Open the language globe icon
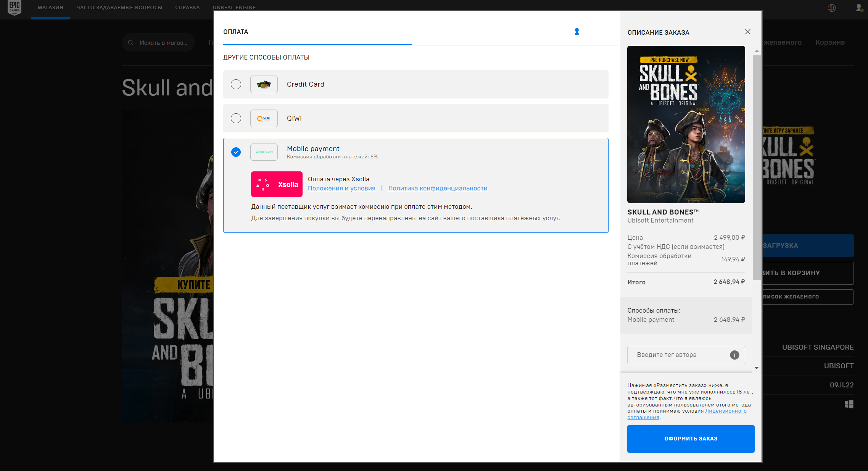This screenshot has height=471, width=868. tap(832, 8)
